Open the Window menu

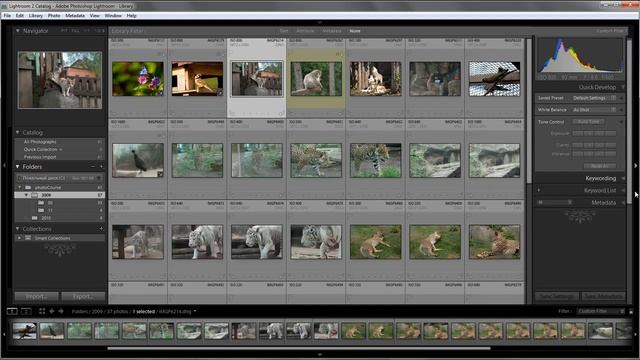tap(113, 16)
